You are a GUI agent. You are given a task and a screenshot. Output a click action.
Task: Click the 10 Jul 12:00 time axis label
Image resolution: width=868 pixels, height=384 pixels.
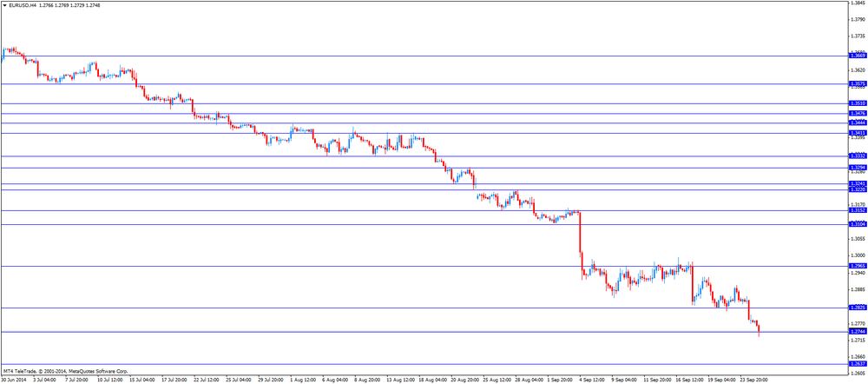click(x=109, y=381)
